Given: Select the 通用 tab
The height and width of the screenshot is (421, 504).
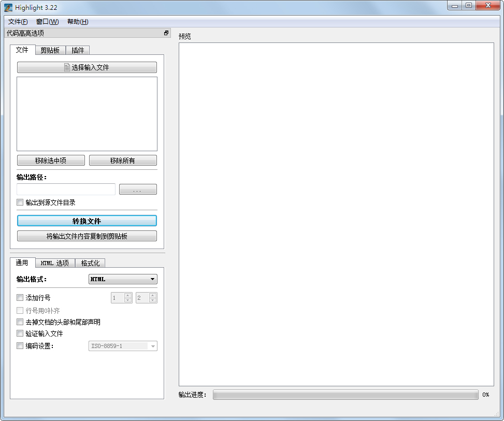Looking at the screenshot, I should (22, 263).
